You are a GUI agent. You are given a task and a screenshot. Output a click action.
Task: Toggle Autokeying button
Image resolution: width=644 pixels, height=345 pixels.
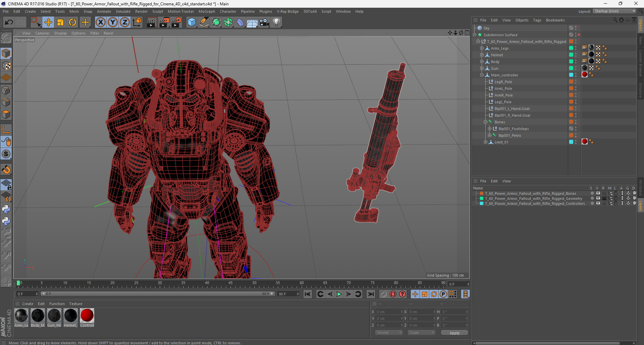click(393, 294)
